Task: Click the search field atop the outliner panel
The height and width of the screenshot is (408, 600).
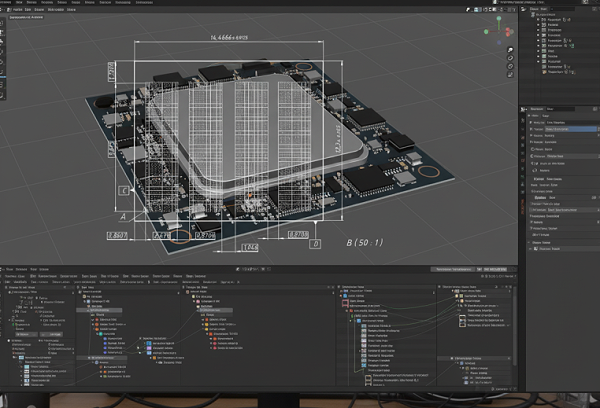Action: [x=562, y=8]
